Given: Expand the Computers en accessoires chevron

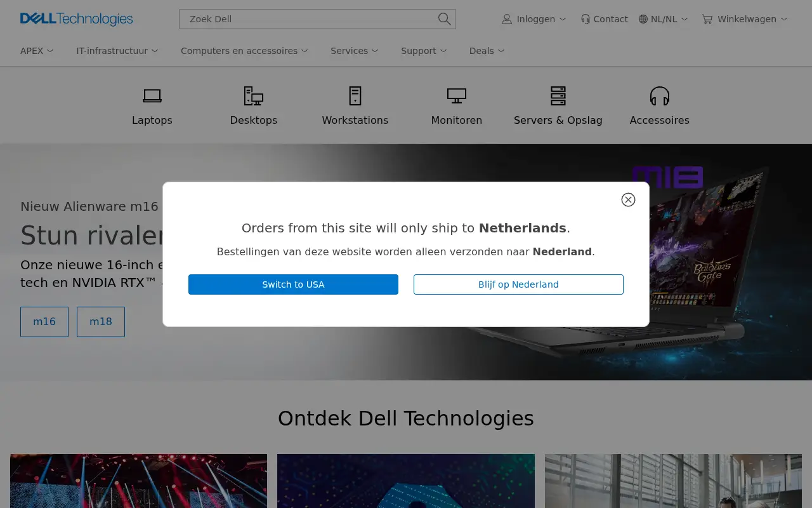Looking at the screenshot, I should point(304,51).
